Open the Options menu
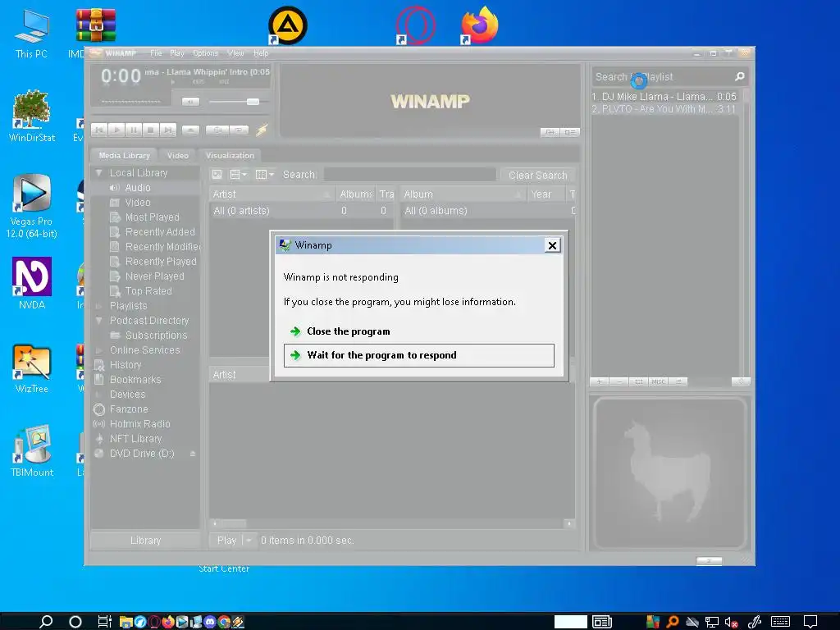The image size is (840, 630). 205,53
